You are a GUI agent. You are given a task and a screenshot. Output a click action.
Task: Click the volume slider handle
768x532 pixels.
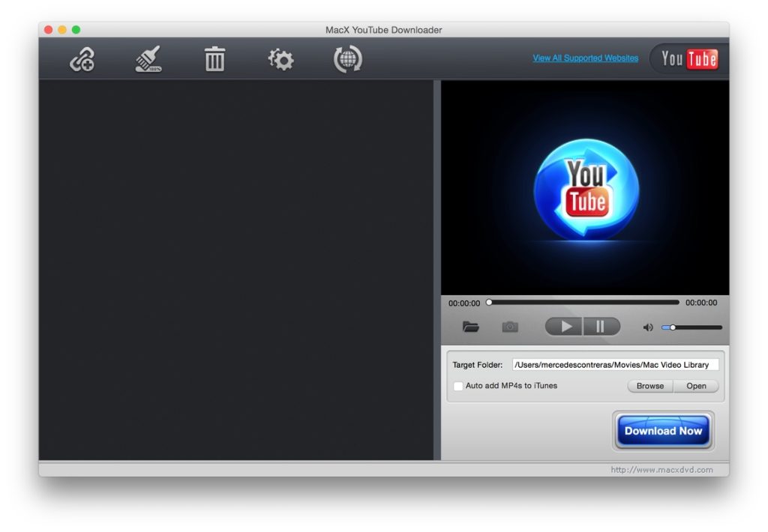tap(674, 327)
